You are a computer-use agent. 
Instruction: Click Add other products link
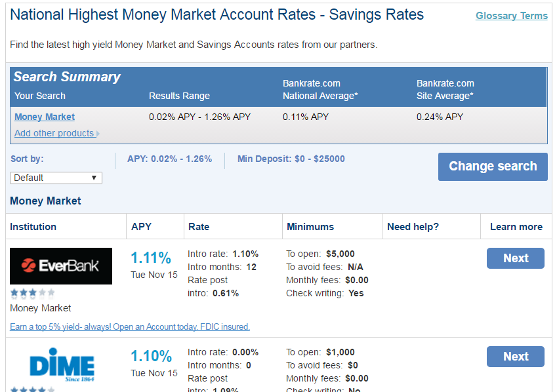coord(54,133)
